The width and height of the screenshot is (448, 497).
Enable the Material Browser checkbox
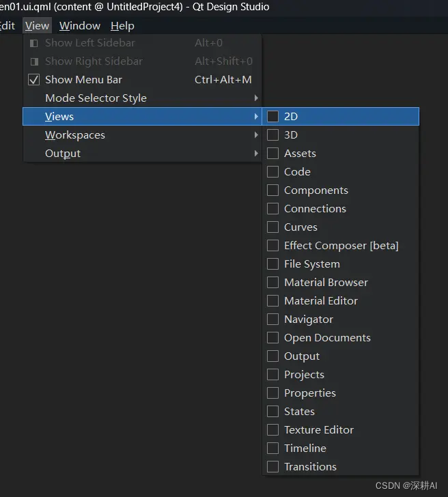[272, 282]
